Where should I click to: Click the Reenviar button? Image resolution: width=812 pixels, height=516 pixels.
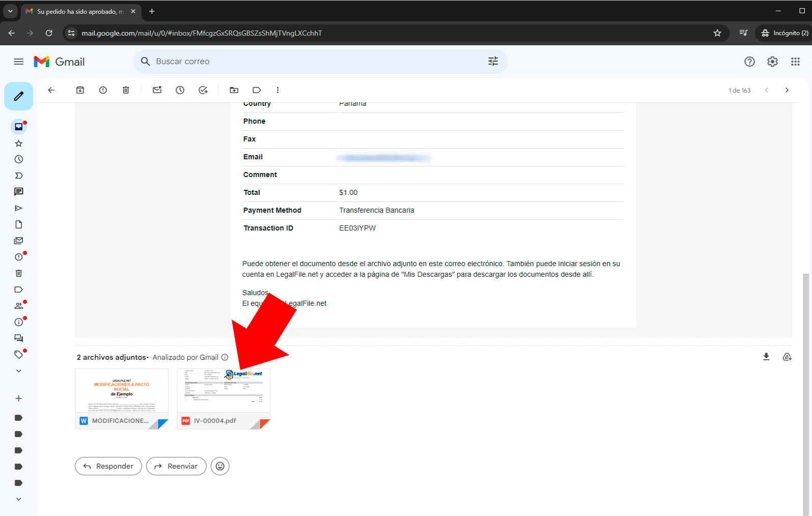176,466
